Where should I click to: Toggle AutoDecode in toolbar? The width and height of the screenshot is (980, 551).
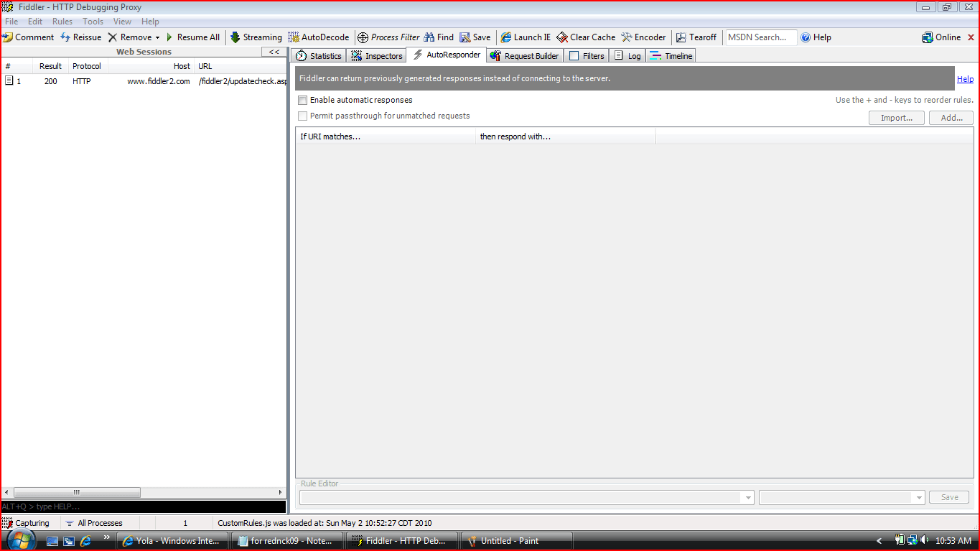coord(319,37)
